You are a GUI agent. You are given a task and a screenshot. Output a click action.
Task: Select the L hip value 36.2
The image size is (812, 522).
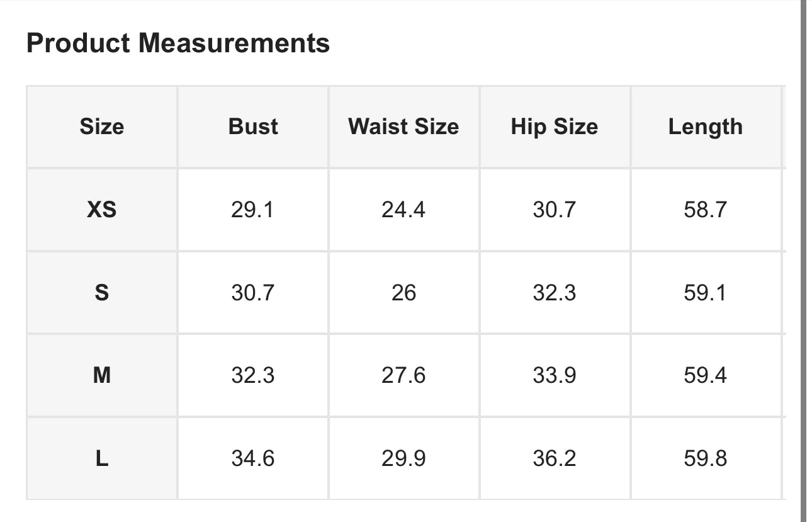[x=555, y=458]
